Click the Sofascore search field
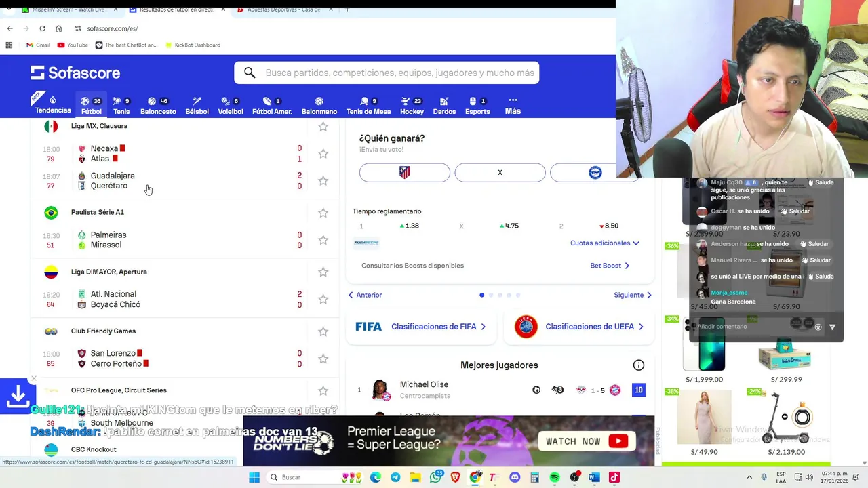This screenshot has height=488, width=868. 387,73
